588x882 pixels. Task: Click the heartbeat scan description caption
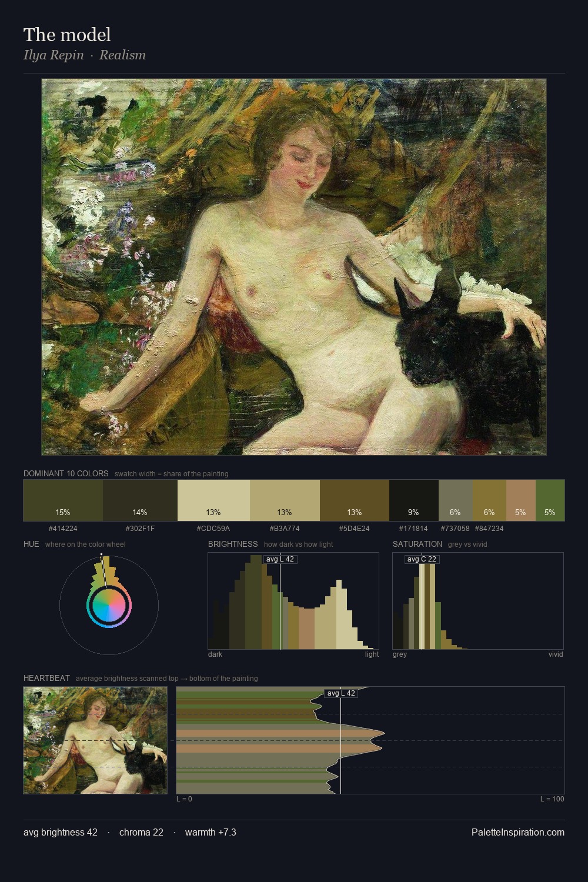click(166, 679)
